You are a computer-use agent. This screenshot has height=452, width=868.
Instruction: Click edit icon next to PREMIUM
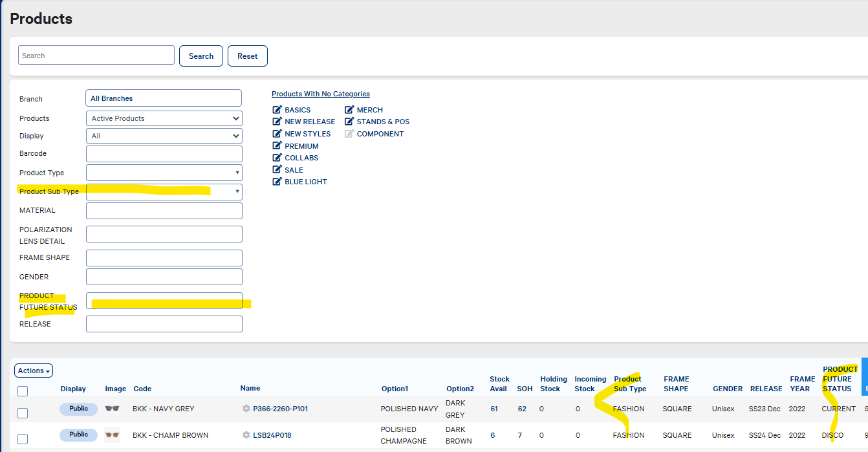click(277, 146)
